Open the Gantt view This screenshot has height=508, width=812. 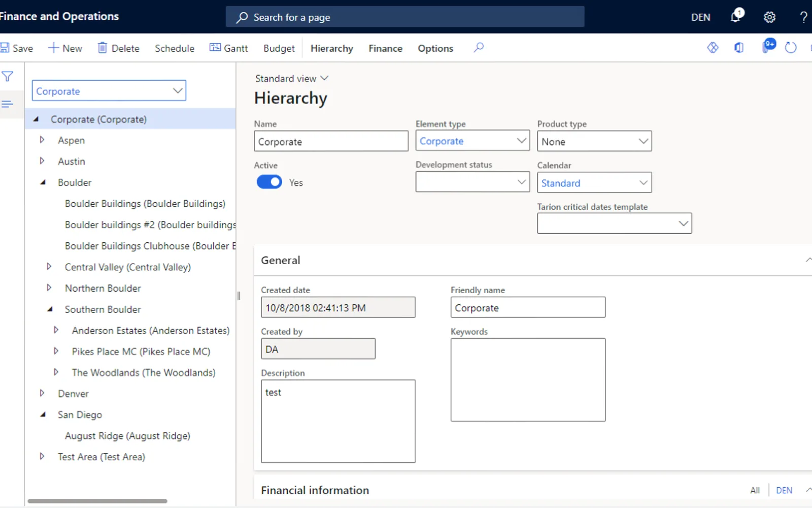[x=229, y=48]
